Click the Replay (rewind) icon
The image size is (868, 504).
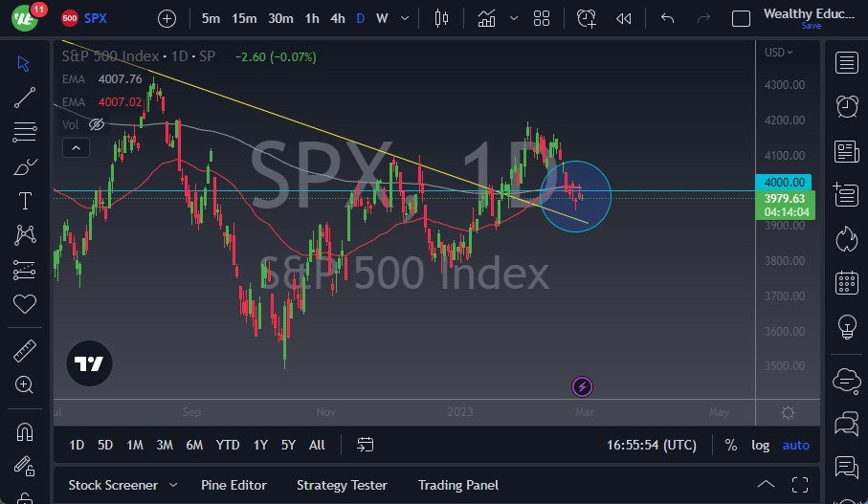[623, 18]
